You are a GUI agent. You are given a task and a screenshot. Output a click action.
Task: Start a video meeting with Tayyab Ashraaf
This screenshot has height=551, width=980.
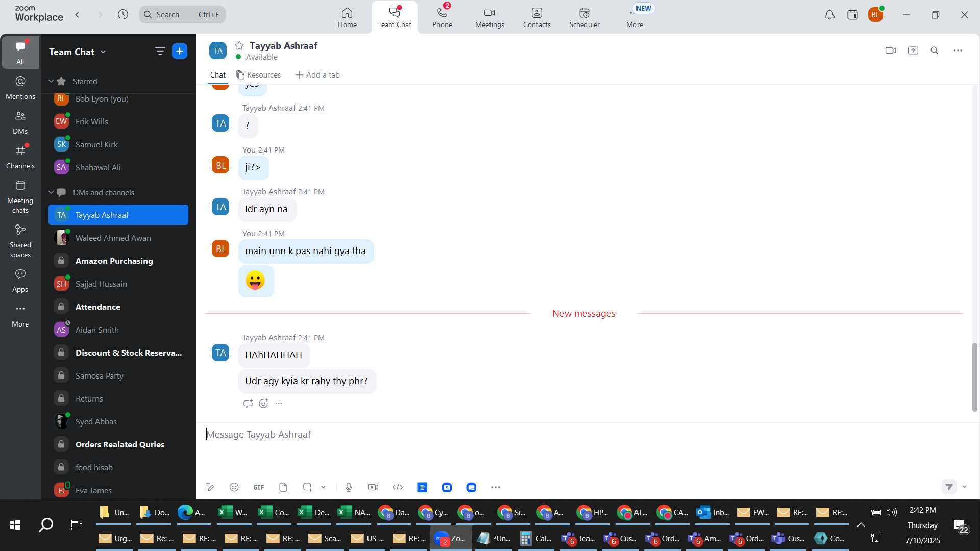[891, 51]
